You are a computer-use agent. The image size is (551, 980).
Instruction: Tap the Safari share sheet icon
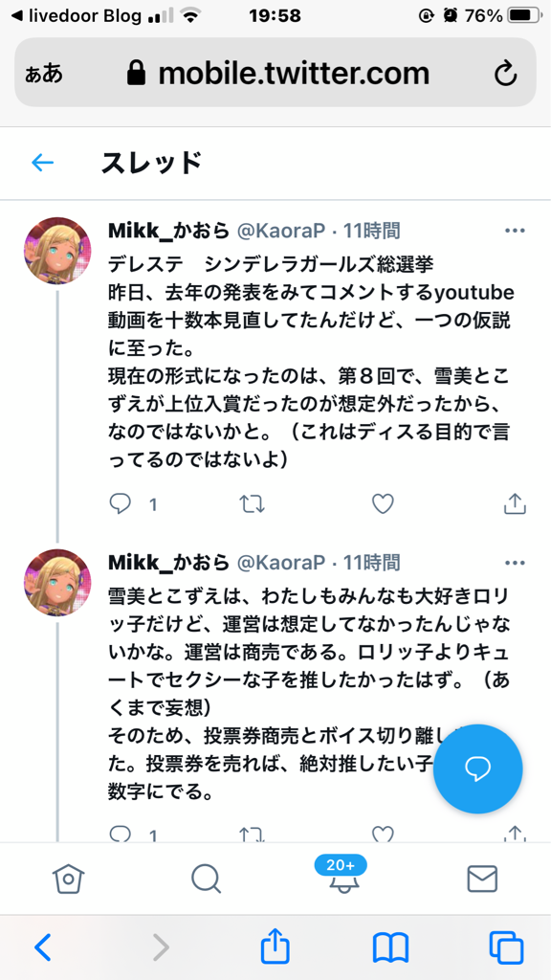275,947
